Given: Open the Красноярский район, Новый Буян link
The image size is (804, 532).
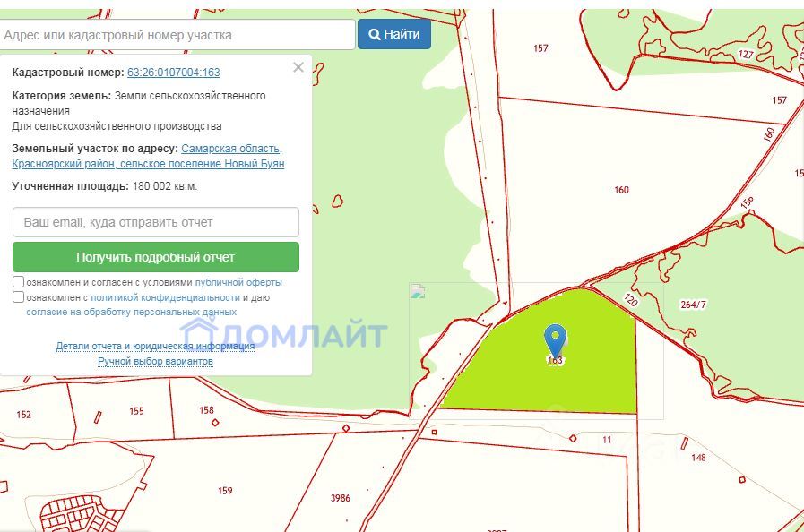Looking at the screenshot, I should click(x=148, y=164).
